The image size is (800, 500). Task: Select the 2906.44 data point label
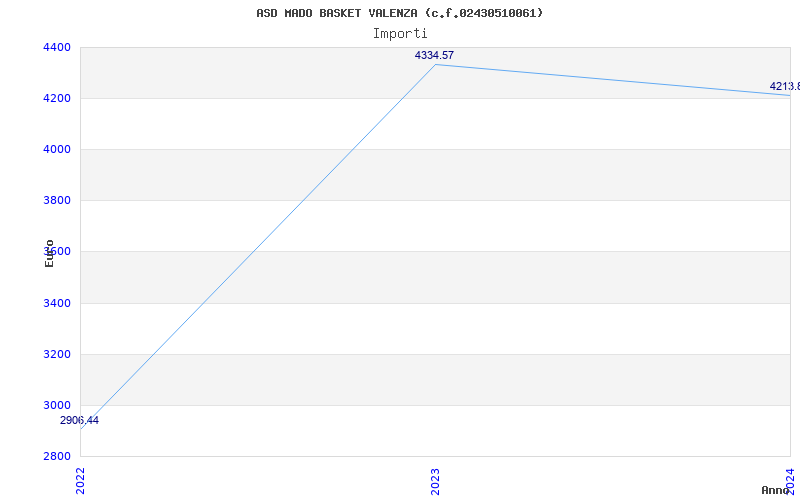79,420
